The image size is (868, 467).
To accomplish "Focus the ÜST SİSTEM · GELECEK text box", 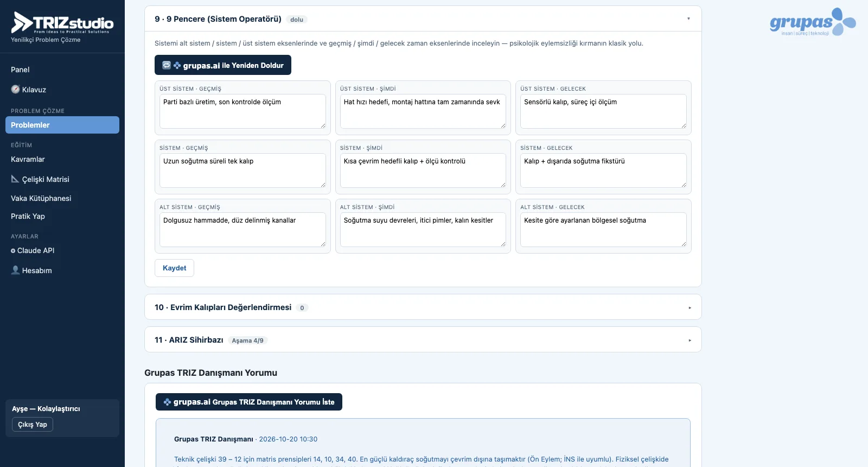I will [x=603, y=111].
